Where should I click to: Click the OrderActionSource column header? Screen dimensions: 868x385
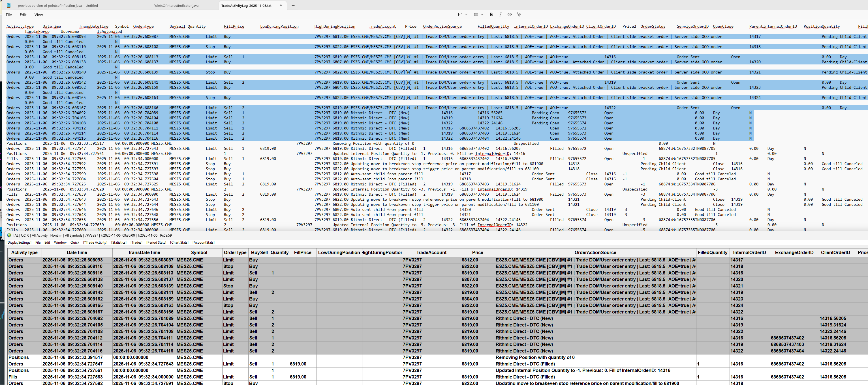tap(595, 252)
